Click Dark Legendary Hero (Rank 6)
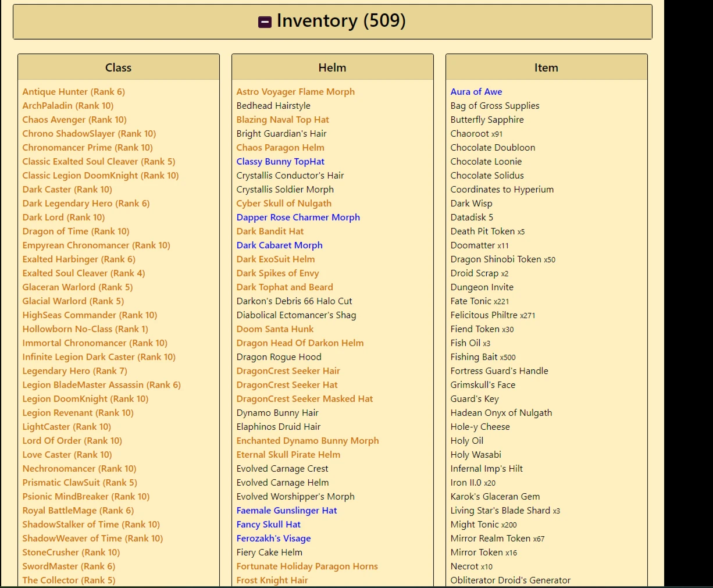The image size is (713, 588). (x=86, y=204)
